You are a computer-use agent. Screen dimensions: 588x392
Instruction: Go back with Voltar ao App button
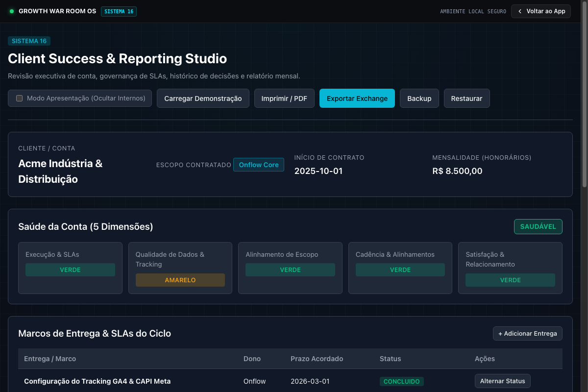coord(541,11)
